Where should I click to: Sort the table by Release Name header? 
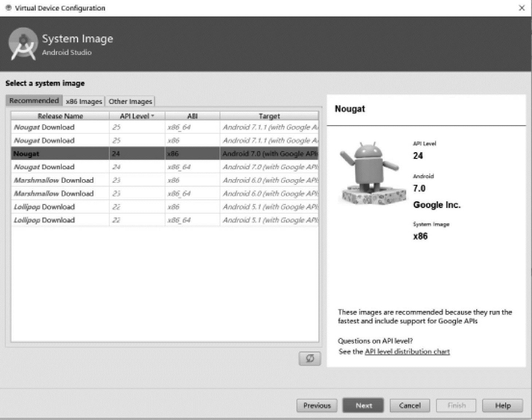coord(60,116)
